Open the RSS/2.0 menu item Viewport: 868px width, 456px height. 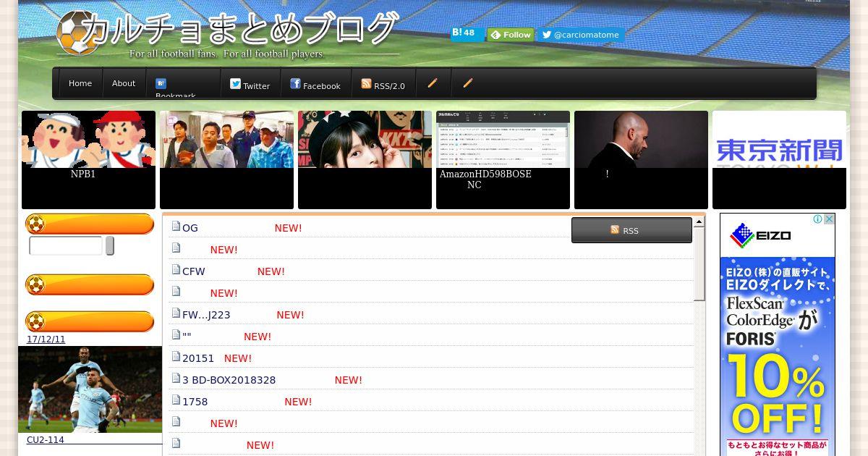point(383,83)
